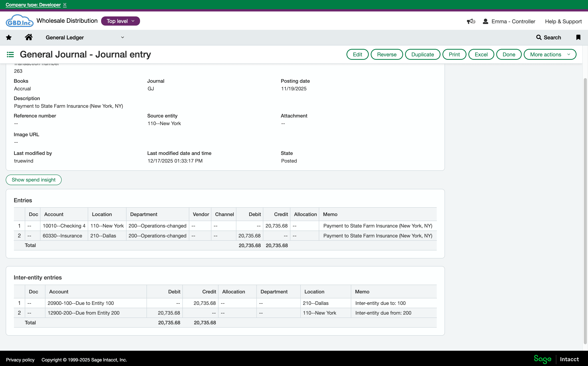Screen dimensions: 588x366
Task: Open Help & Support
Action: point(563,21)
